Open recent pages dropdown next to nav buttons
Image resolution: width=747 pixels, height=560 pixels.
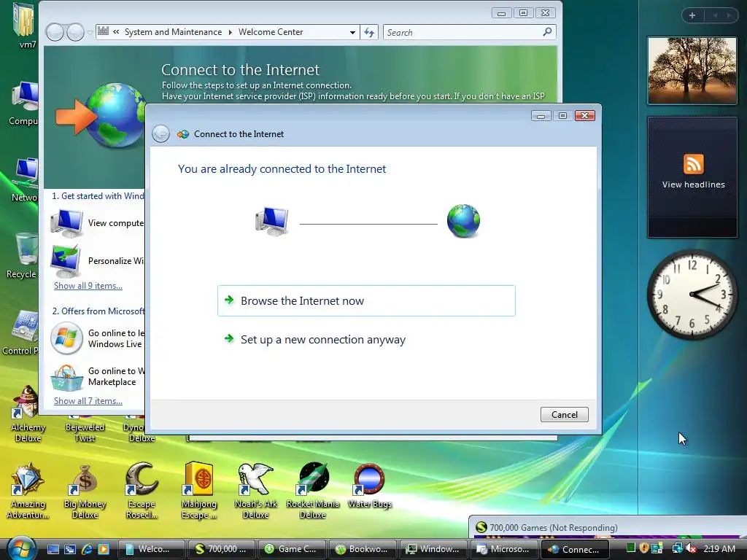(90, 32)
